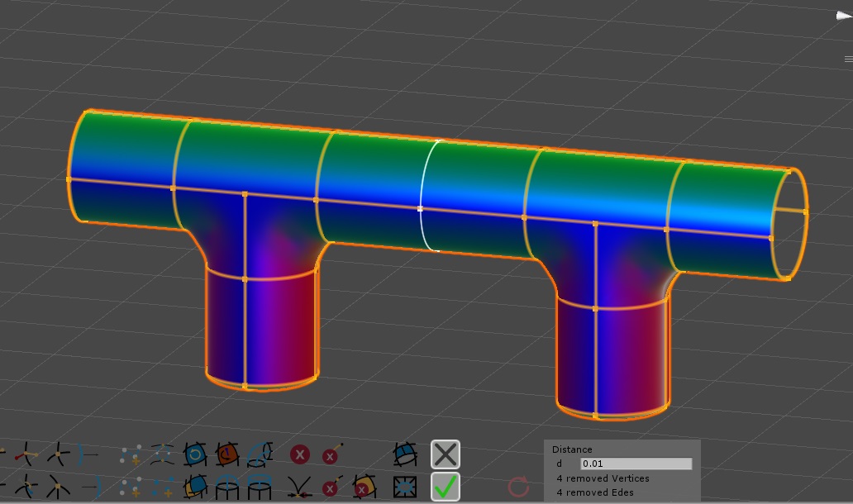Image resolution: width=853 pixels, height=504 pixels.
Task: Click the dark red circle X delete icon
Action: [x=300, y=454]
